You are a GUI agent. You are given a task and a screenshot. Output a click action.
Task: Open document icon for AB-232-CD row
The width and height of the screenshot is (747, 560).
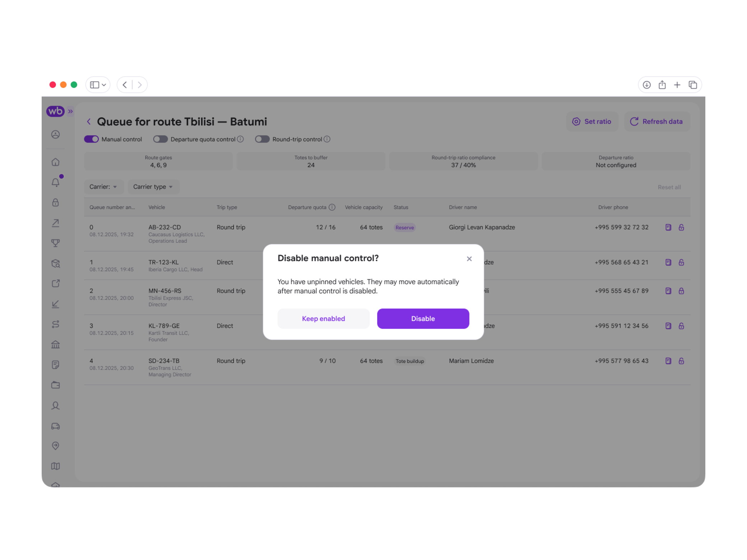668,227
